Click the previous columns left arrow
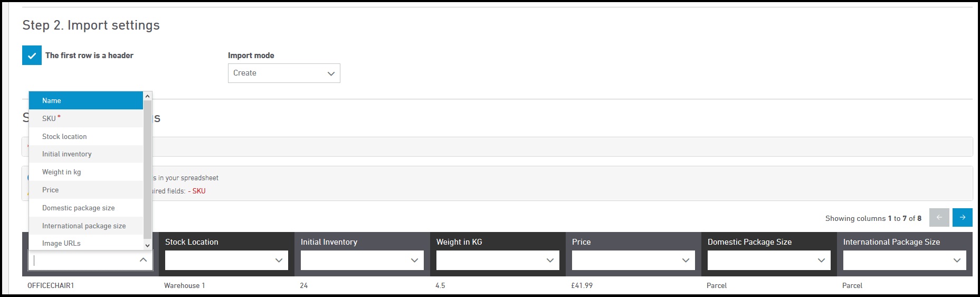The image size is (980, 297). [x=939, y=217]
